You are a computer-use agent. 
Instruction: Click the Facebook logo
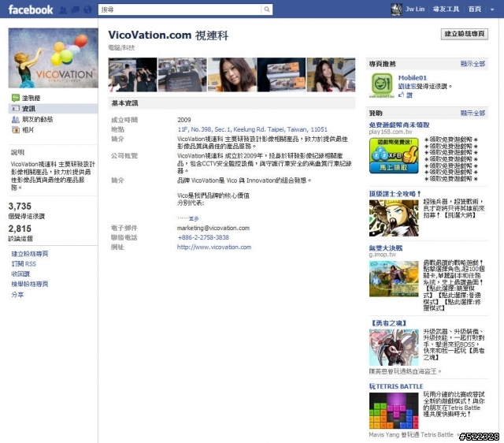(x=31, y=9)
